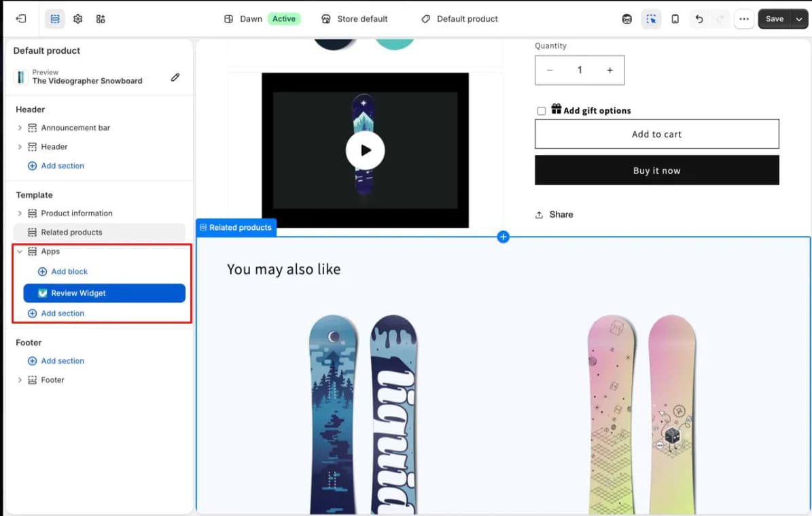Undo the last change
Viewport: 812px width, 516px height.
point(699,19)
